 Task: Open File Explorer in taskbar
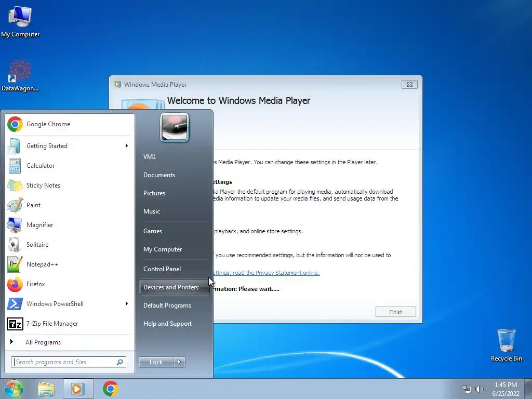coord(46,389)
